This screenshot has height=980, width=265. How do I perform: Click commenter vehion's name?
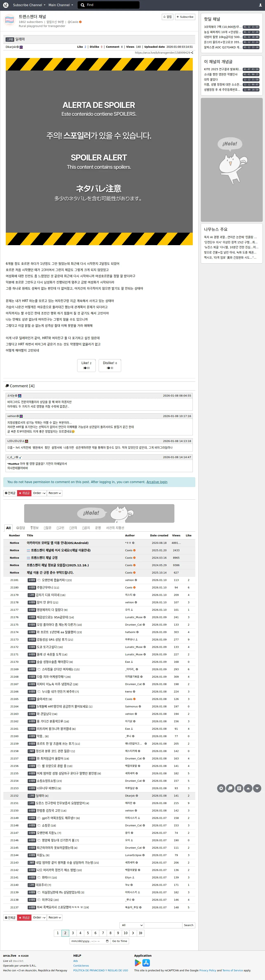point(12,416)
